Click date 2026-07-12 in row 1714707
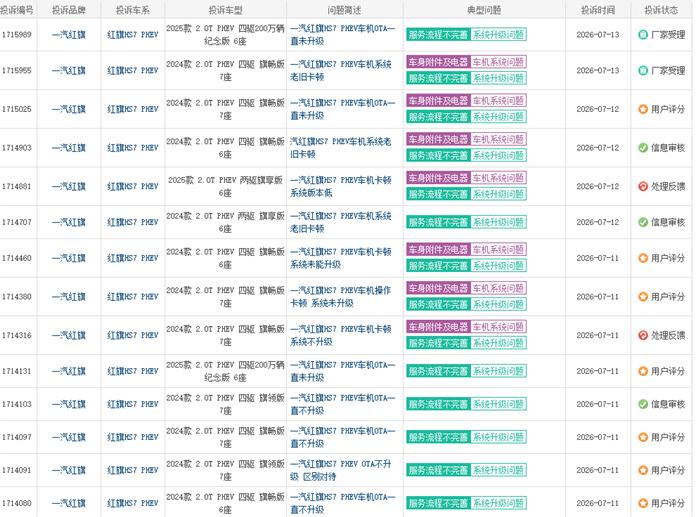700x517 pixels. pyautogui.click(x=598, y=222)
